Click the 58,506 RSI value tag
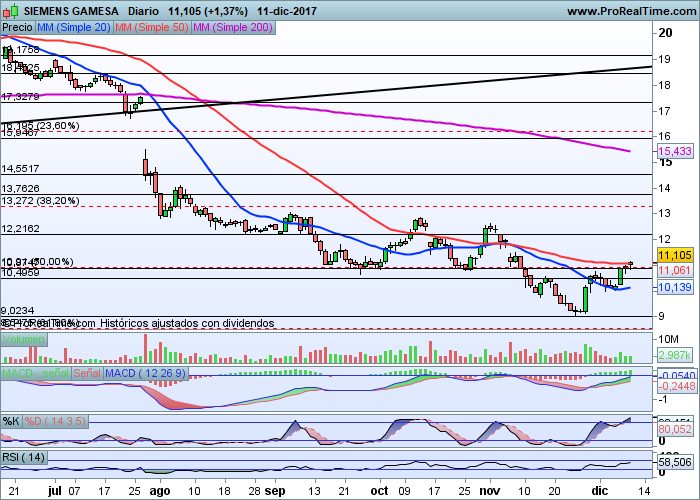This screenshot has width=700, height=500. 677,462
